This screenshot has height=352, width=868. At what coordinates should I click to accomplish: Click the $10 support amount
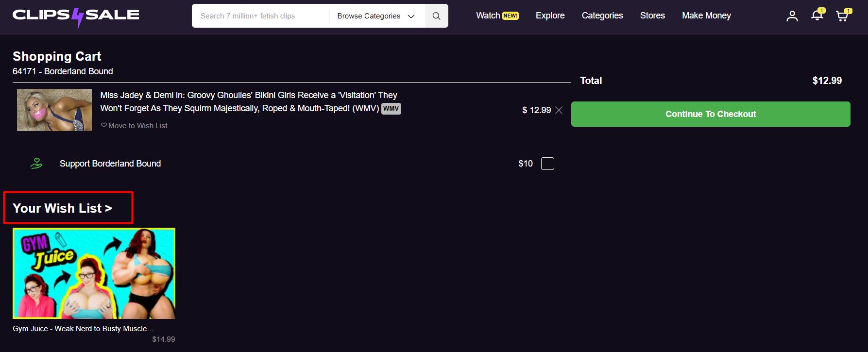pyautogui.click(x=526, y=164)
